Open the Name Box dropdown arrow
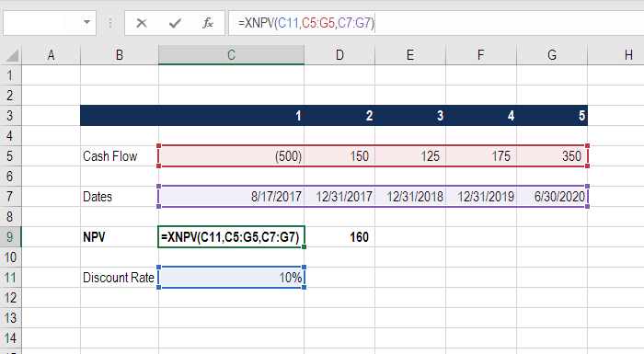 coord(86,22)
